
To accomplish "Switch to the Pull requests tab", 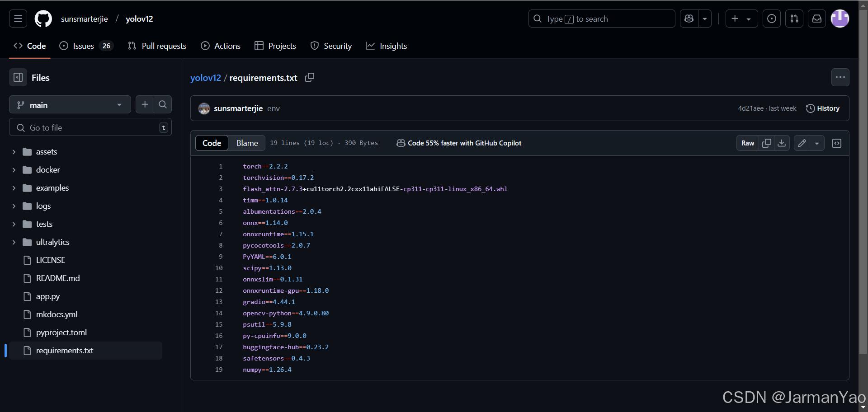I will pyautogui.click(x=157, y=46).
